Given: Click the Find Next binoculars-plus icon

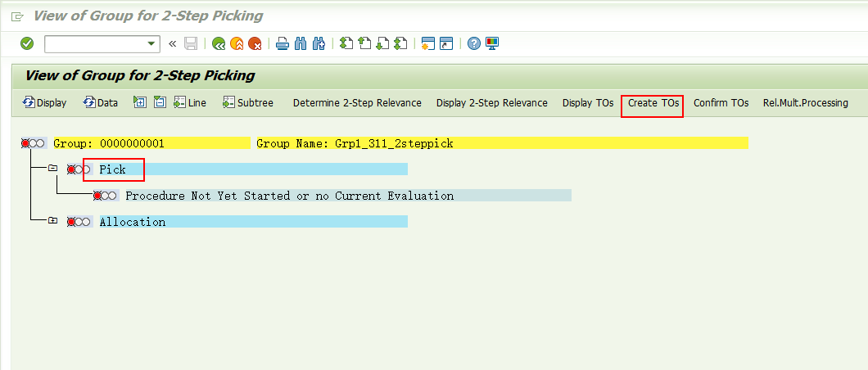Looking at the screenshot, I should pyautogui.click(x=319, y=43).
